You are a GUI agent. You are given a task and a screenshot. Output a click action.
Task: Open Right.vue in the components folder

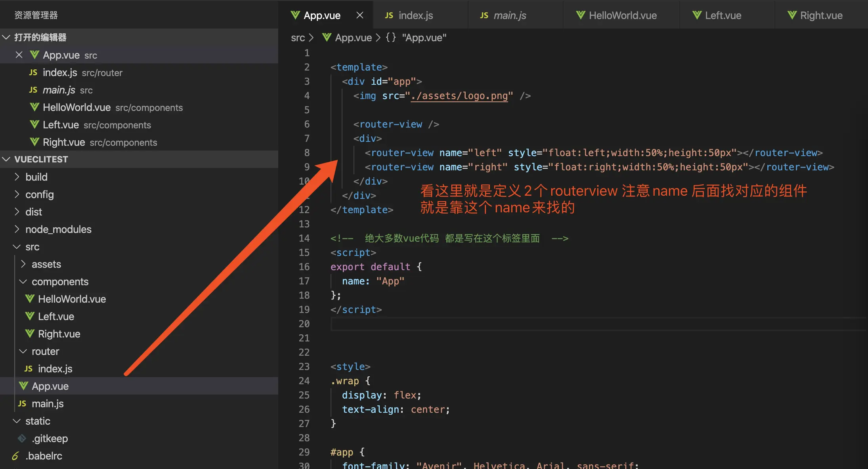59,334
